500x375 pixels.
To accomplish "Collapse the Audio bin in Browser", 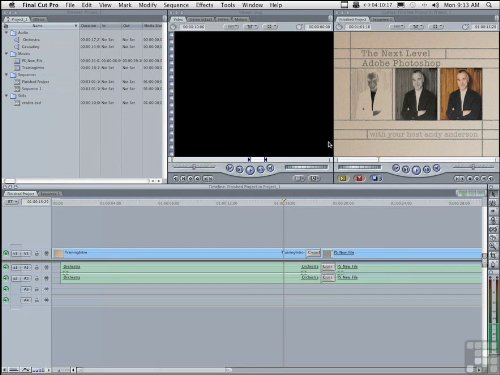I will pos(6,33).
